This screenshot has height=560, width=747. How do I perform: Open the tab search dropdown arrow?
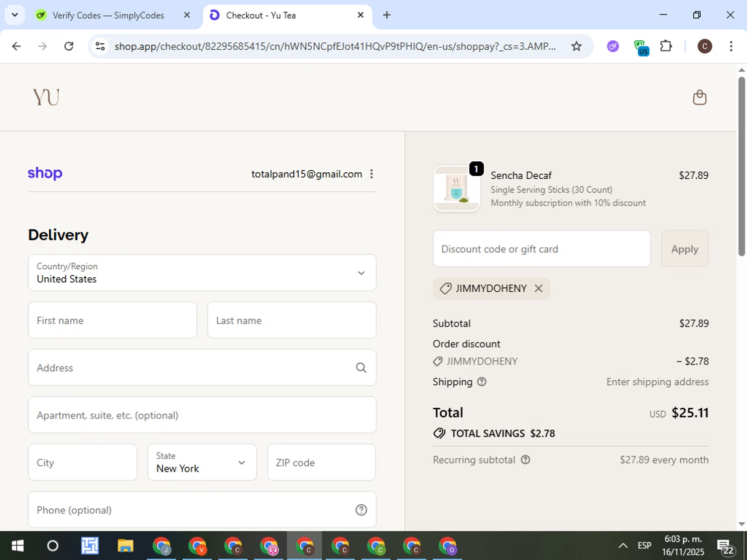click(x=15, y=15)
